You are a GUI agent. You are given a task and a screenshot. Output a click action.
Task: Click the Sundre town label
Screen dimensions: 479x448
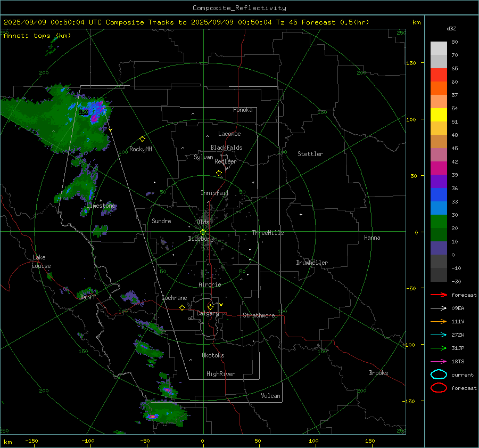[x=161, y=221]
